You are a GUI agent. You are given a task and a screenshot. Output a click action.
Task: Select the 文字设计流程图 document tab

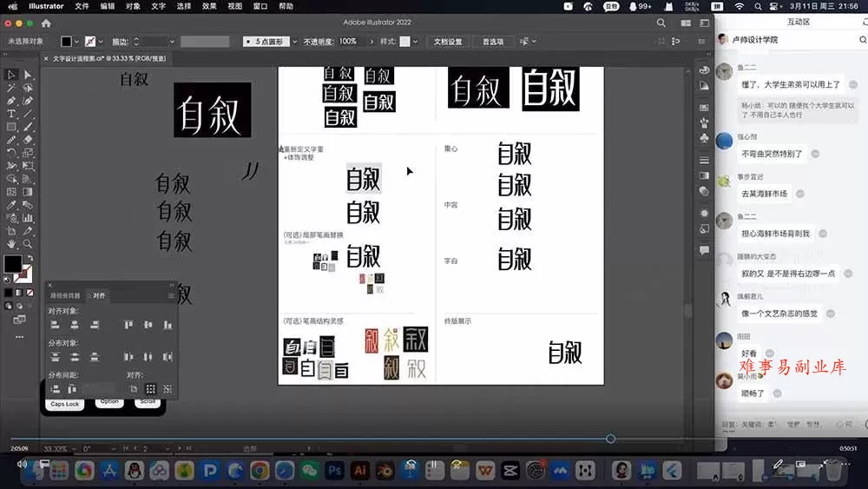(109, 58)
